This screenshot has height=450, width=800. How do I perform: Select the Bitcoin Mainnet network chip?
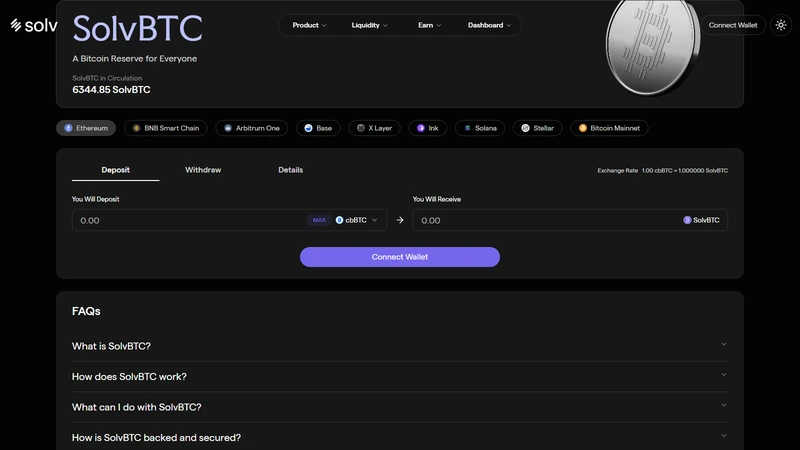click(609, 128)
